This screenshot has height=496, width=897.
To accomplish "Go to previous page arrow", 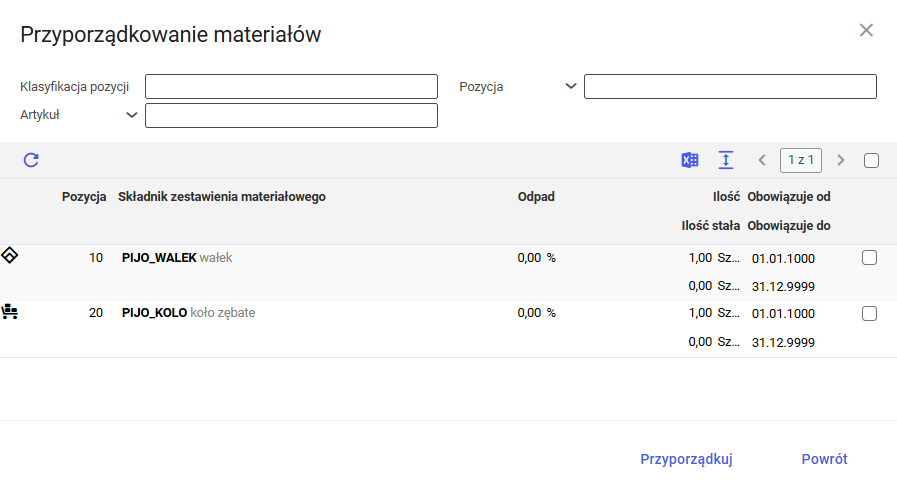I will click(x=762, y=160).
